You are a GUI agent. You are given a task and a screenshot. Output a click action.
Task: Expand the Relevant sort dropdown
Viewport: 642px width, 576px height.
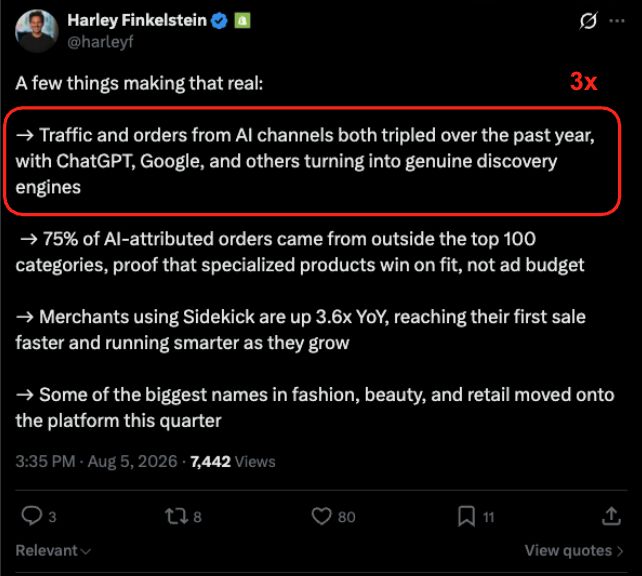(x=53, y=551)
